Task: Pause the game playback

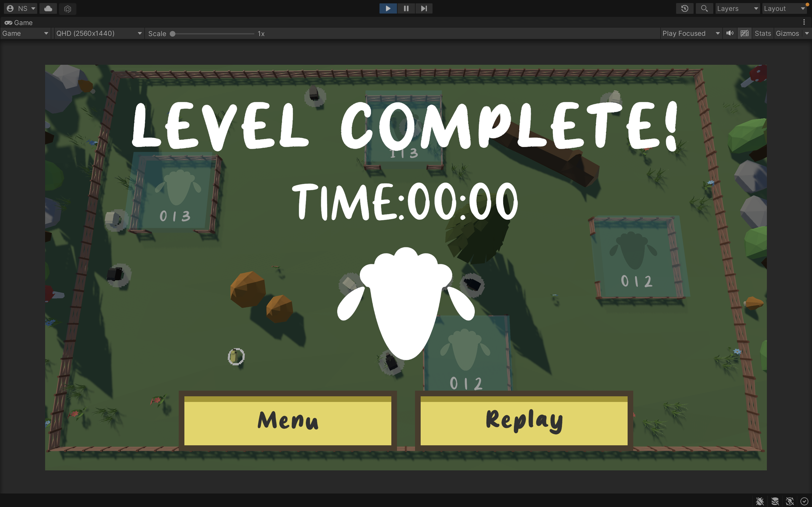Action: (x=406, y=8)
